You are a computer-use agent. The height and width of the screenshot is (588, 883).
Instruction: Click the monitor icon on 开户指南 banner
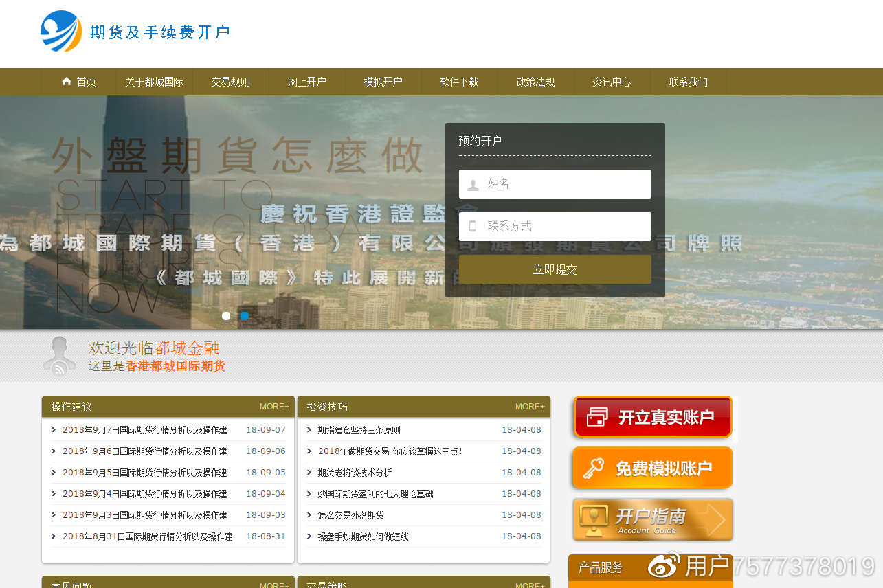[593, 521]
